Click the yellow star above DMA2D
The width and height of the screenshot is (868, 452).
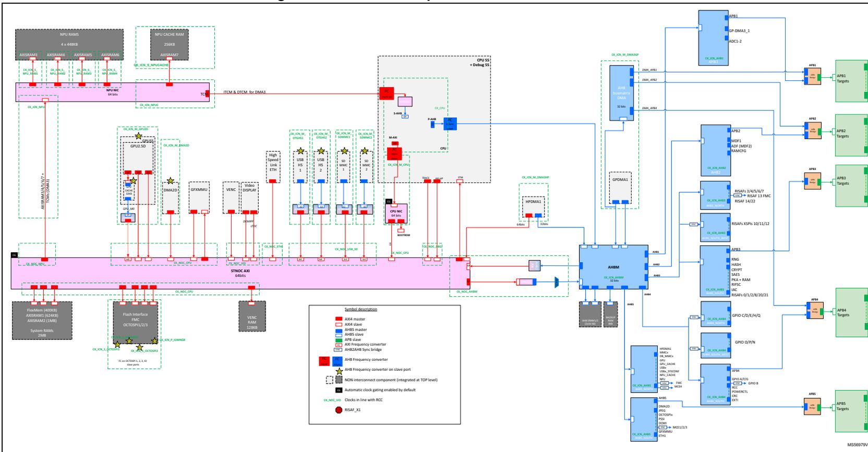coord(170,180)
